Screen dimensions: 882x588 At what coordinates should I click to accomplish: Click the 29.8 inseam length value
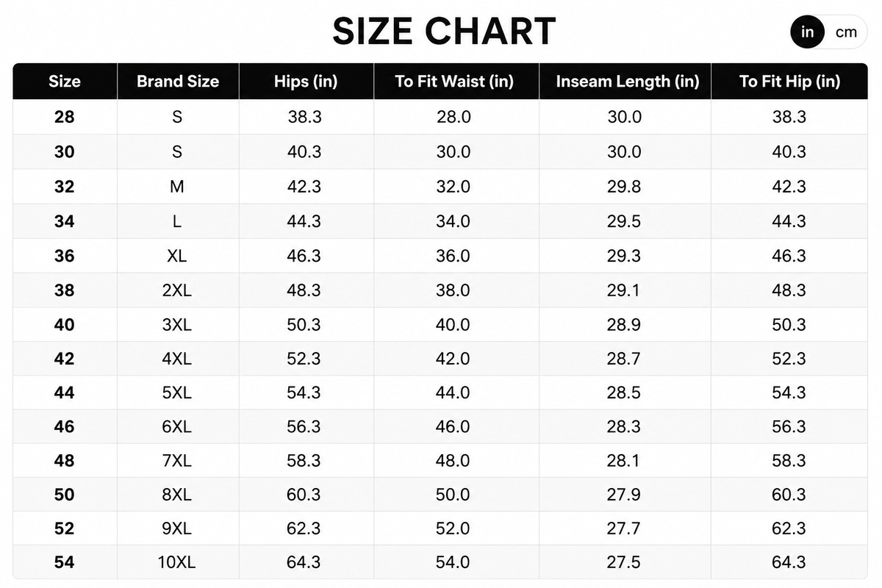pyautogui.click(x=624, y=187)
